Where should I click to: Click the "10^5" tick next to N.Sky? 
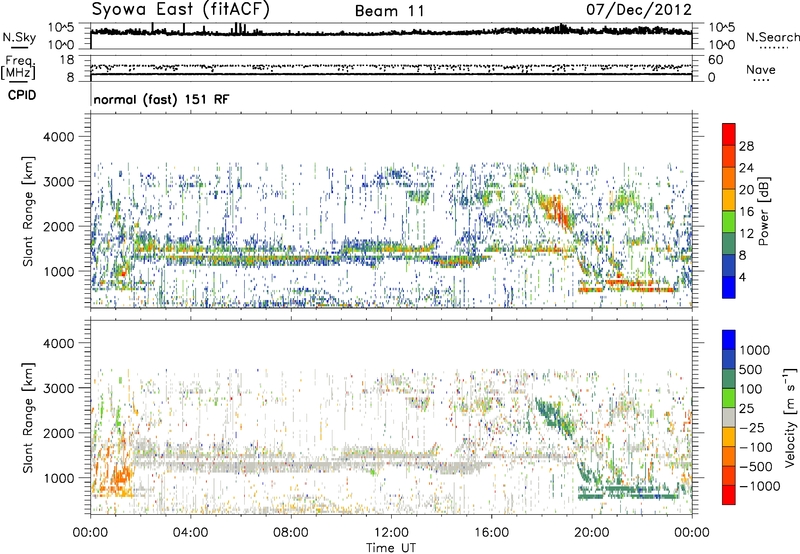[x=61, y=27]
